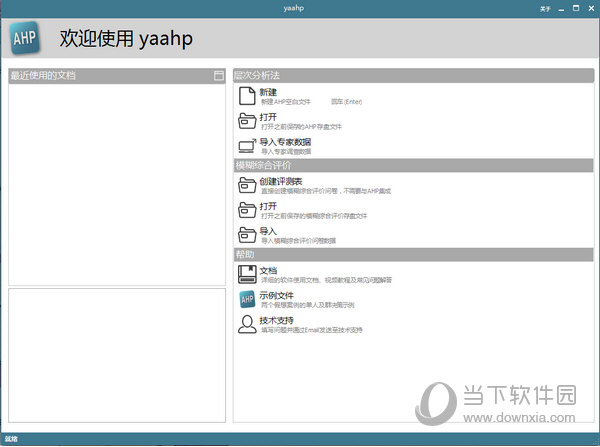Click the 导入 text in the fuzzy evaluation section
Viewport: 600px width, 447px height.
(268, 231)
